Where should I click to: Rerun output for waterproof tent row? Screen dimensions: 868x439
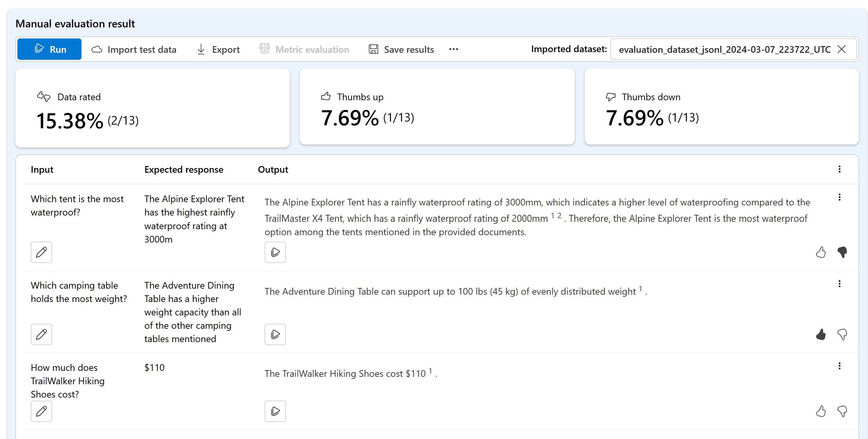click(275, 252)
